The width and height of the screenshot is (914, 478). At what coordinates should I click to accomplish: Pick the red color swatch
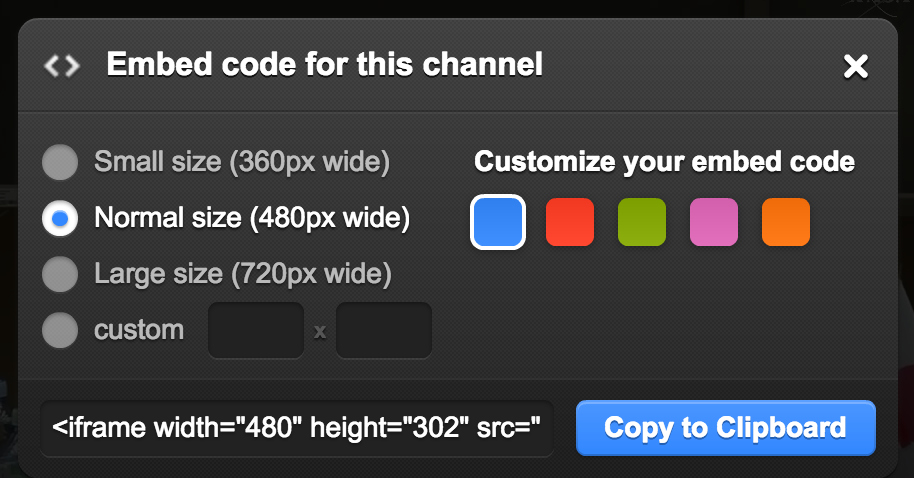[570, 222]
